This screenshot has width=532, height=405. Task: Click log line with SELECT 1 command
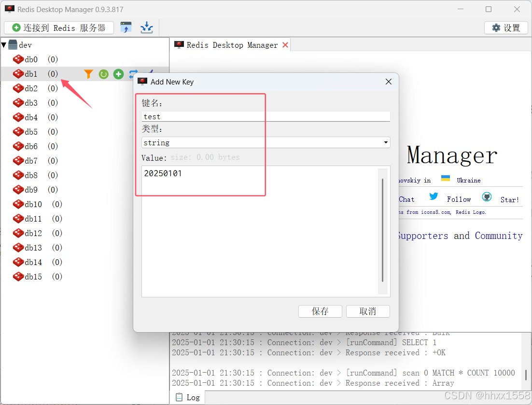click(304, 343)
